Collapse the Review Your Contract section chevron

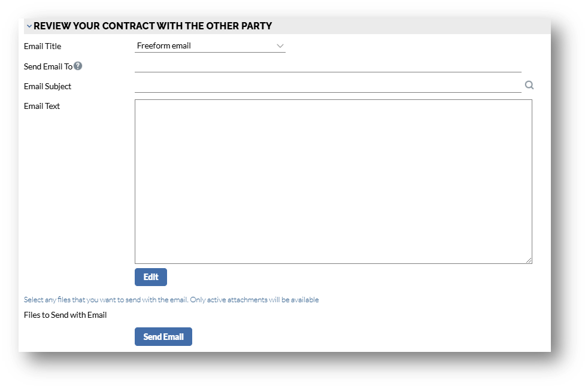point(29,26)
